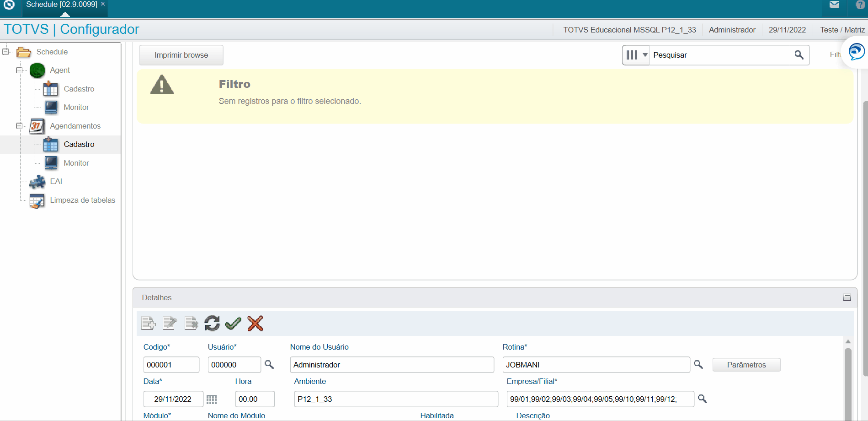Collapse the Agendamentos tree node
Image resolution: width=868 pixels, height=421 pixels.
pos(19,126)
